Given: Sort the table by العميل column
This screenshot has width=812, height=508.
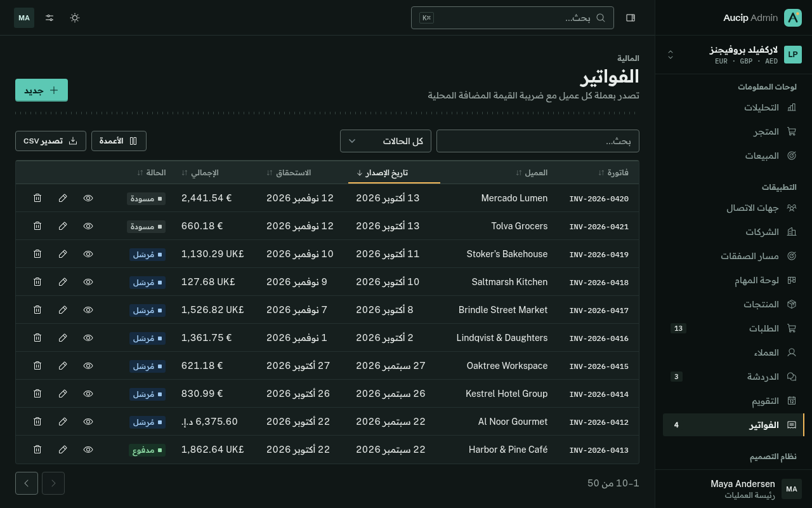Looking at the screenshot, I should (532, 173).
